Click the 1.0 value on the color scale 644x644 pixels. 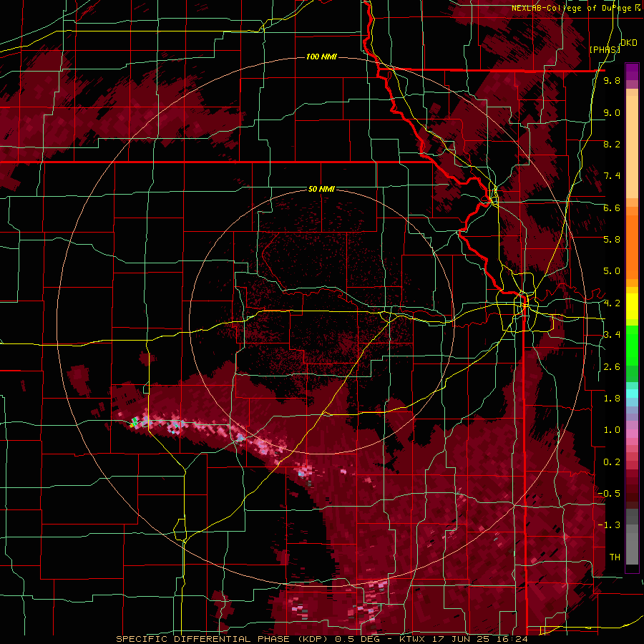click(x=612, y=430)
